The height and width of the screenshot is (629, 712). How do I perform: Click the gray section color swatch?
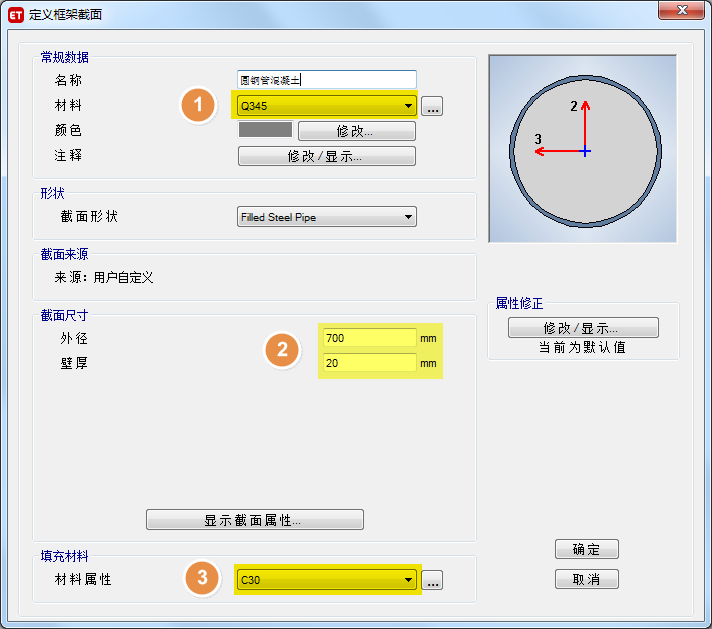(x=265, y=130)
